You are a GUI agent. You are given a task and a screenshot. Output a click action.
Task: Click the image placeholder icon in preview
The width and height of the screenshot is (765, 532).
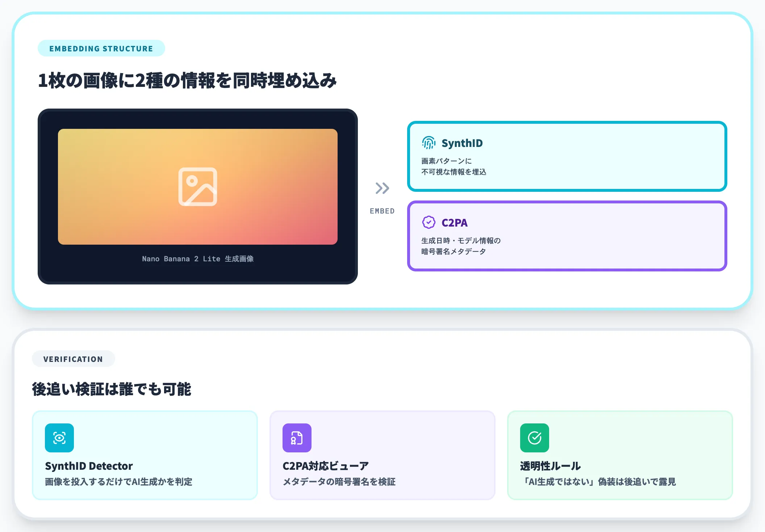[x=198, y=187]
